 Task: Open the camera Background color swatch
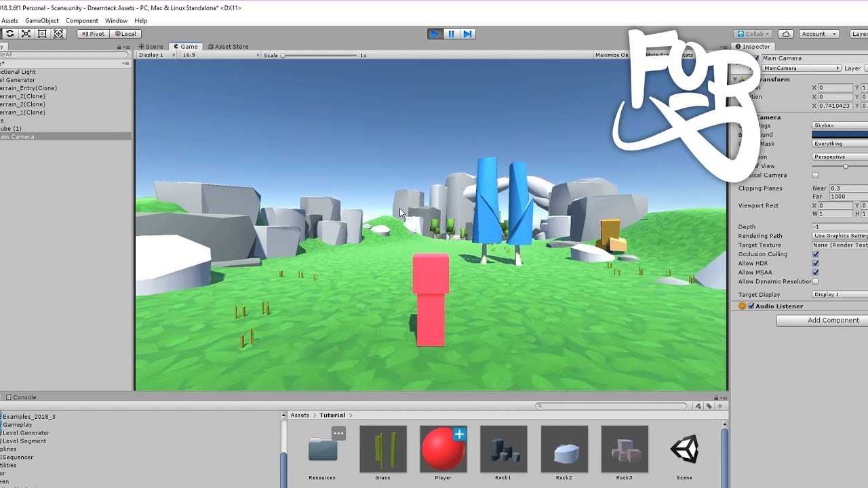(x=840, y=134)
